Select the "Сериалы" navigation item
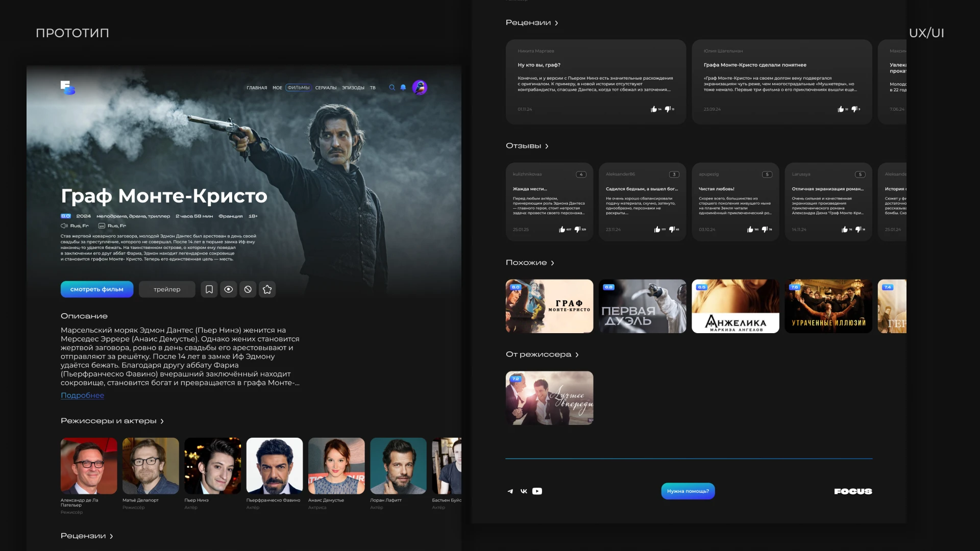The width and height of the screenshot is (980, 551). point(326,88)
